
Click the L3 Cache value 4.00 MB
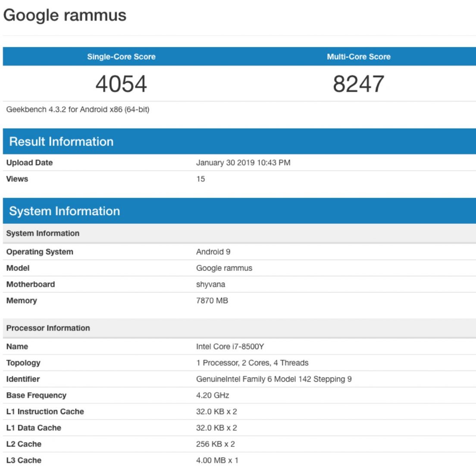(217, 460)
